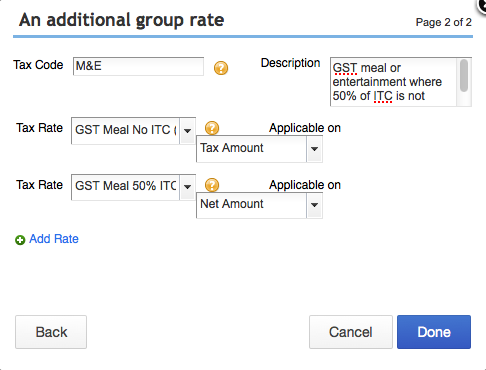
Task: Click the green plus icon for Add Rate
Action: (20, 240)
